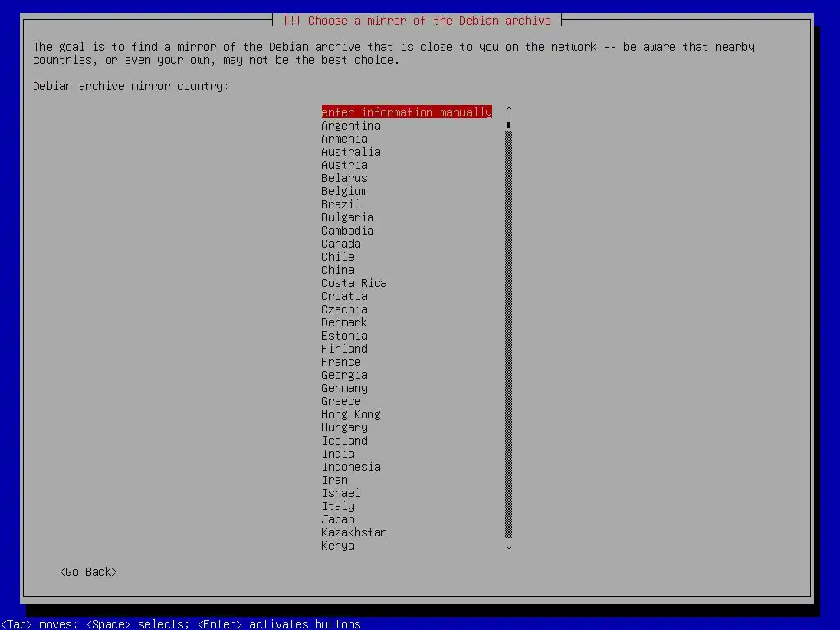This screenshot has width=840, height=630.
Task: Activate the <Go Back> button
Action: click(x=89, y=572)
